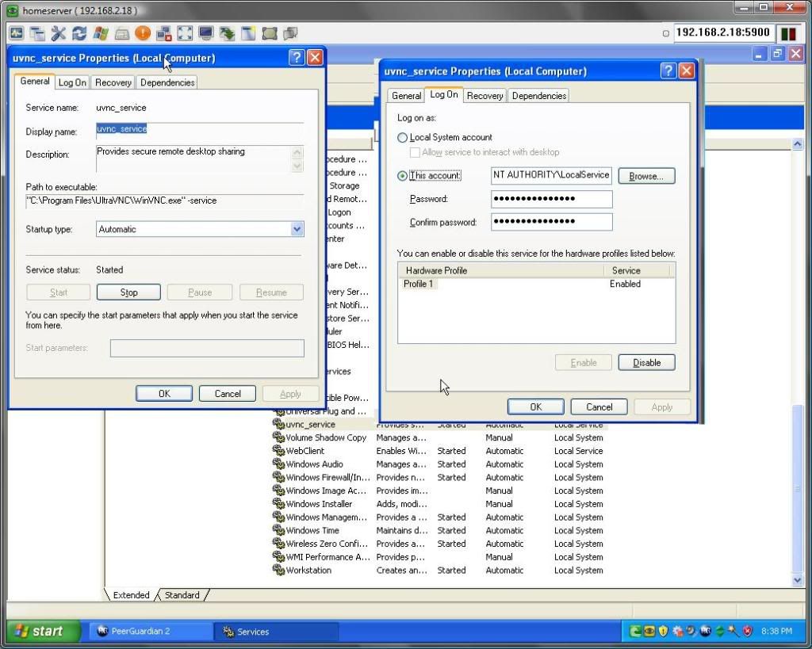
Task: Switch to General tab in the Log On dialog
Action: pos(406,96)
